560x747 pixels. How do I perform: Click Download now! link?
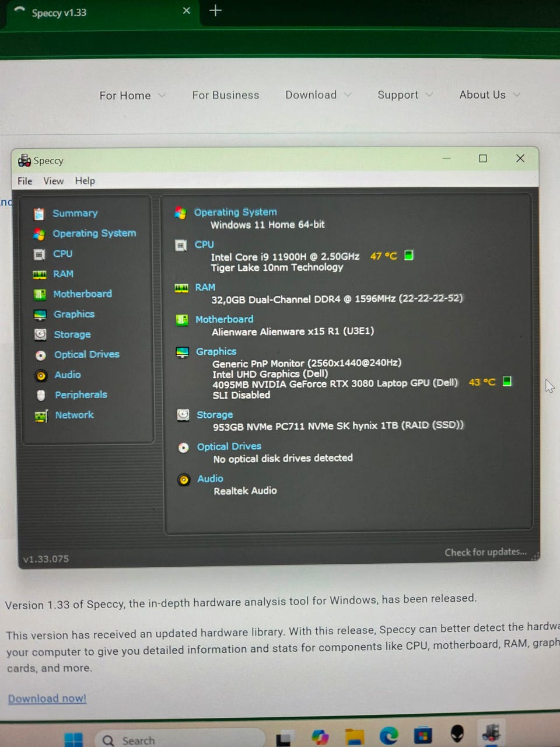coord(47,699)
